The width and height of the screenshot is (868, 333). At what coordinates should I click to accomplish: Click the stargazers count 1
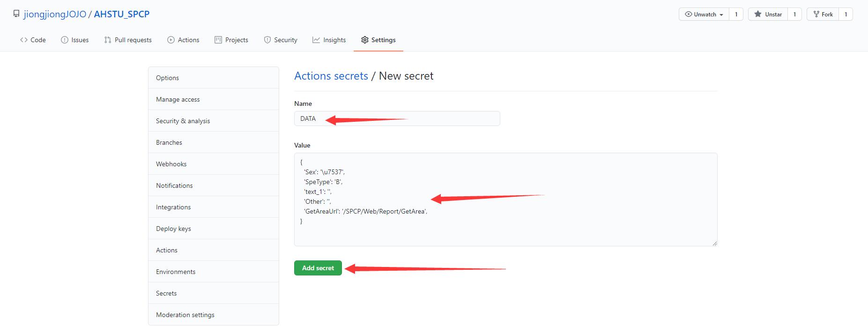coord(795,14)
